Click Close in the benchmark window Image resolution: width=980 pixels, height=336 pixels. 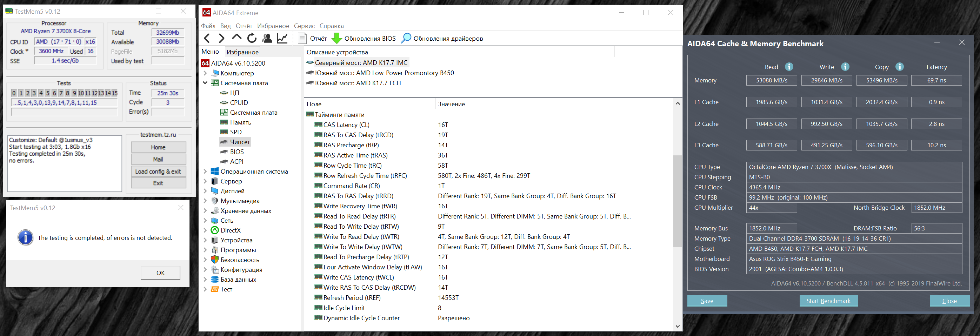click(949, 301)
